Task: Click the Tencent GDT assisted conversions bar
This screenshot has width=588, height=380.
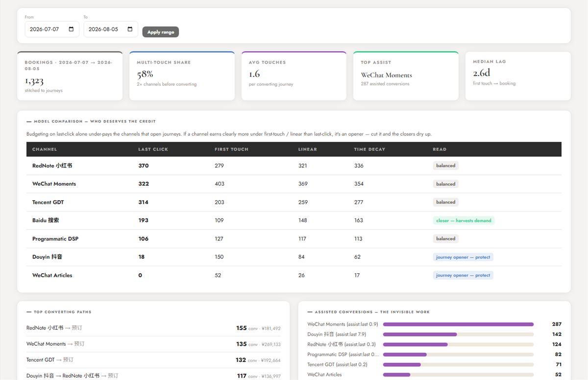Action: [x=458, y=364]
